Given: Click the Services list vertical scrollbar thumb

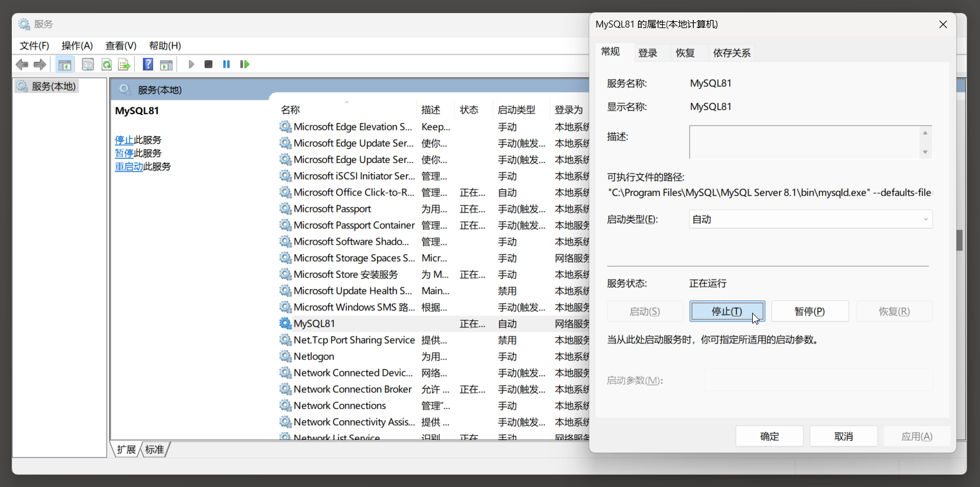Looking at the screenshot, I should 959,240.
